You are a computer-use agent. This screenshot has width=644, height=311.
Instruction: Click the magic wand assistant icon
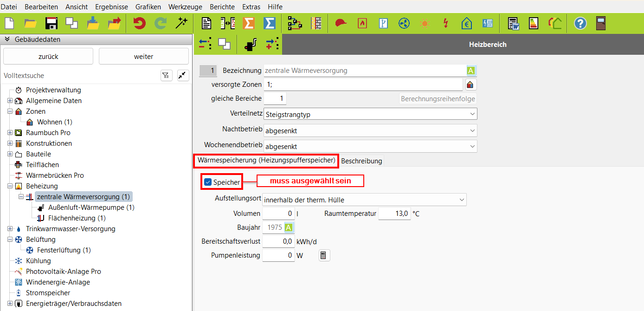click(x=181, y=23)
